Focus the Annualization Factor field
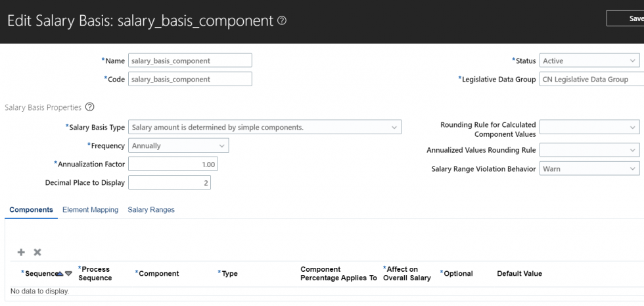This screenshot has height=306, width=644. click(x=173, y=164)
